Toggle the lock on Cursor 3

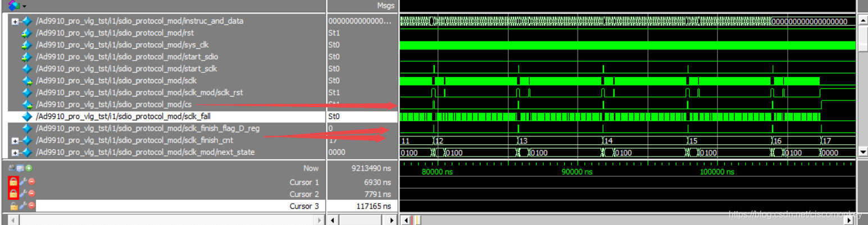tap(13, 206)
